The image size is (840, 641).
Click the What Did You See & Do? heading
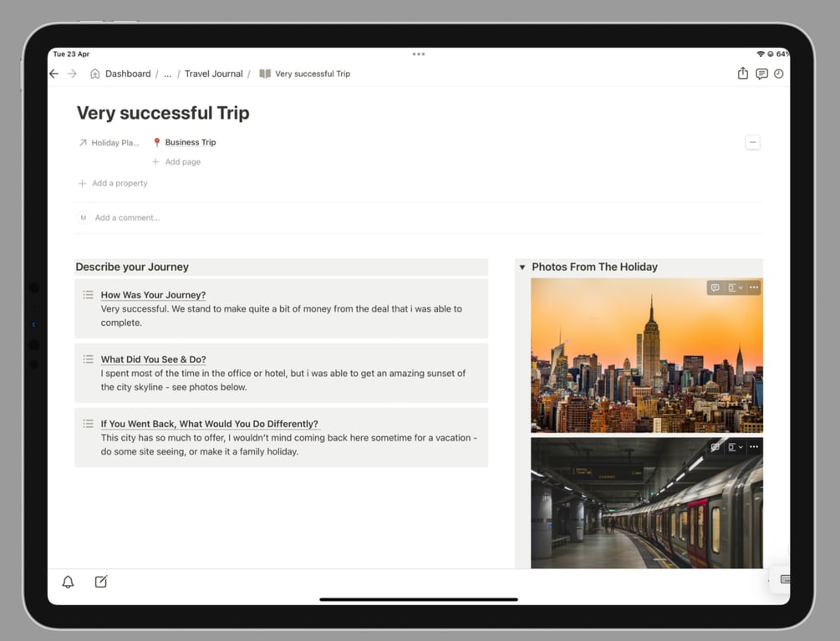point(153,359)
